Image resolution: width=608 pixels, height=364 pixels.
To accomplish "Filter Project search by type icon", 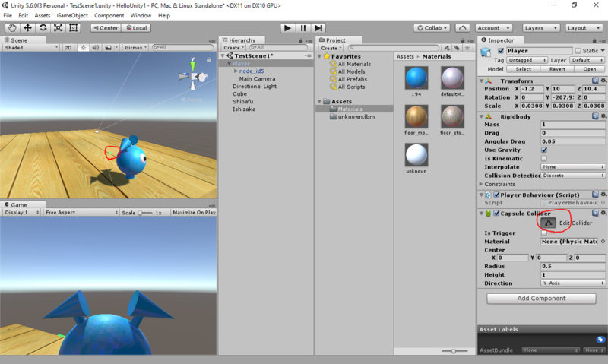I will pos(447,48).
